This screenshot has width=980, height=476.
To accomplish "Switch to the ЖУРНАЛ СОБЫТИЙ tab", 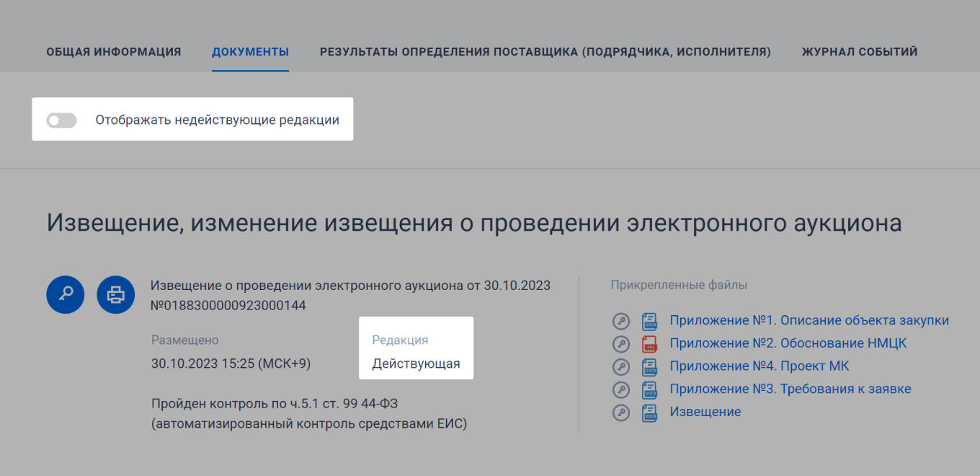I will 859,51.
